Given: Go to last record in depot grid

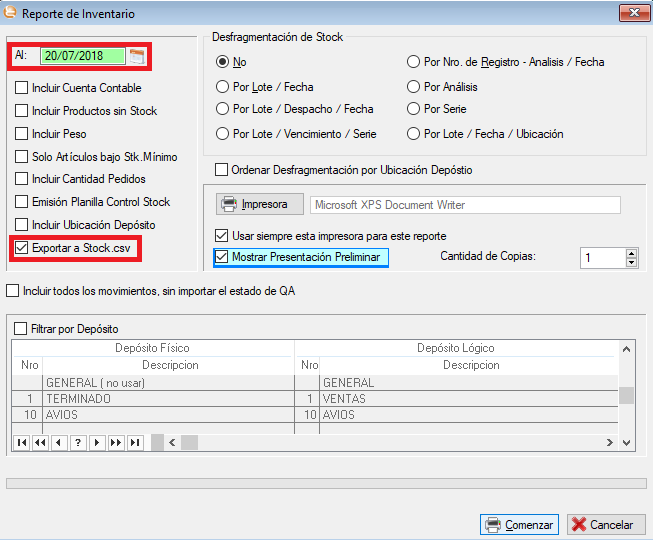Looking at the screenshot, I should [x=135, y=443].
